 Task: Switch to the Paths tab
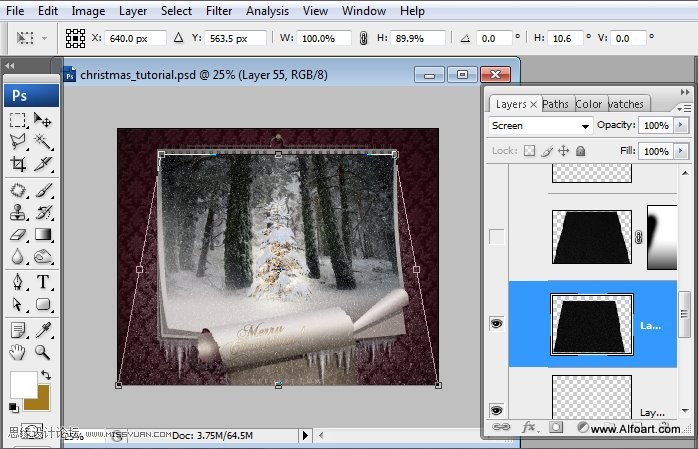[x=556, y=104]
